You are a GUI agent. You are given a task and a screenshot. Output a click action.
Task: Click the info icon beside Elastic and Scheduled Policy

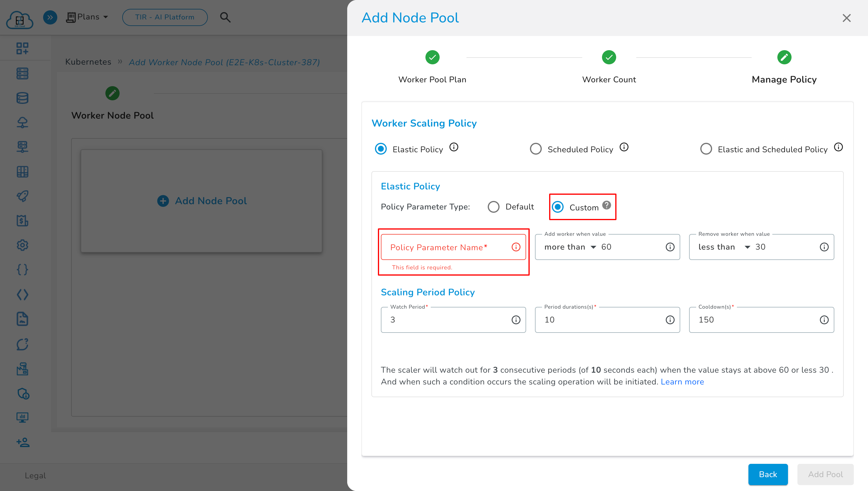click(838, 147)
